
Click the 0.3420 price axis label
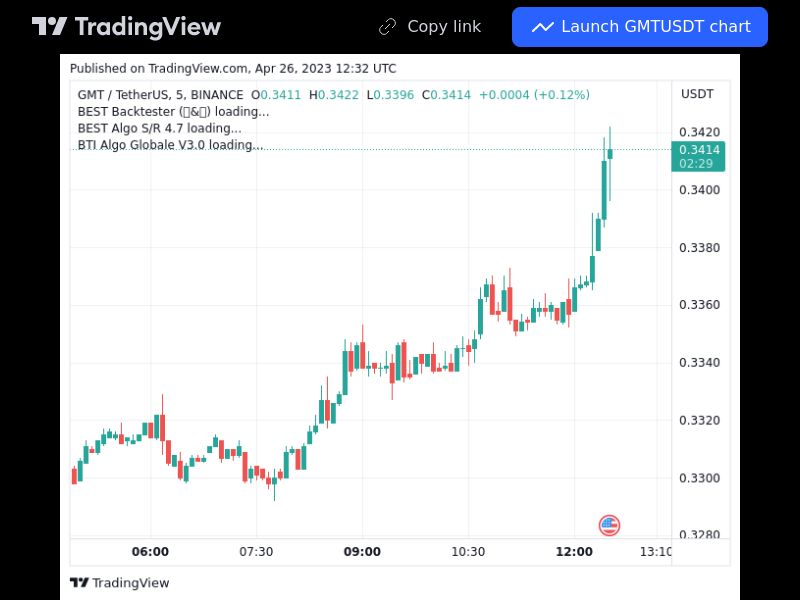[x=699, y=132]
